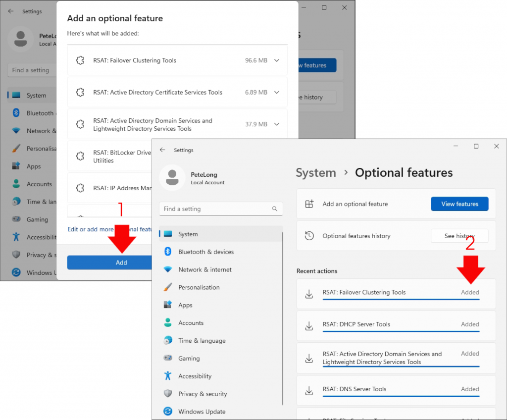Open Privacy & security shield icon
Image resolution: width=507 pixels, height=420 pixels.
pyautogui.click(x=168, y=394)
